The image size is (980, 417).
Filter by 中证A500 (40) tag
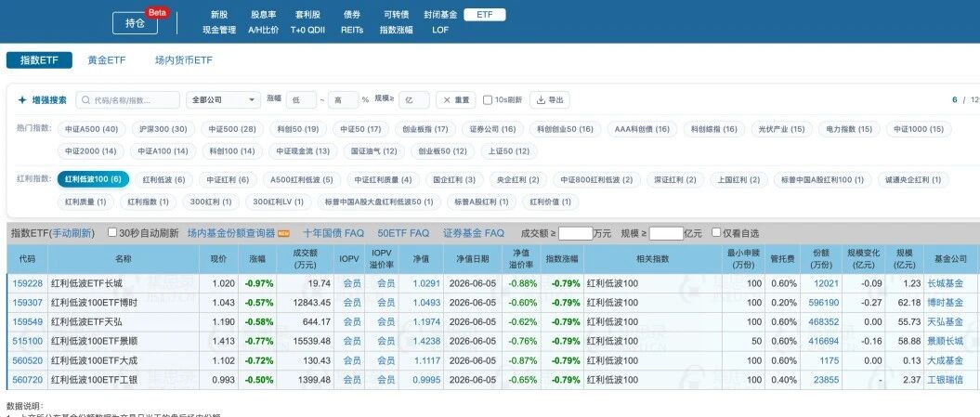(x=91, y=129)
